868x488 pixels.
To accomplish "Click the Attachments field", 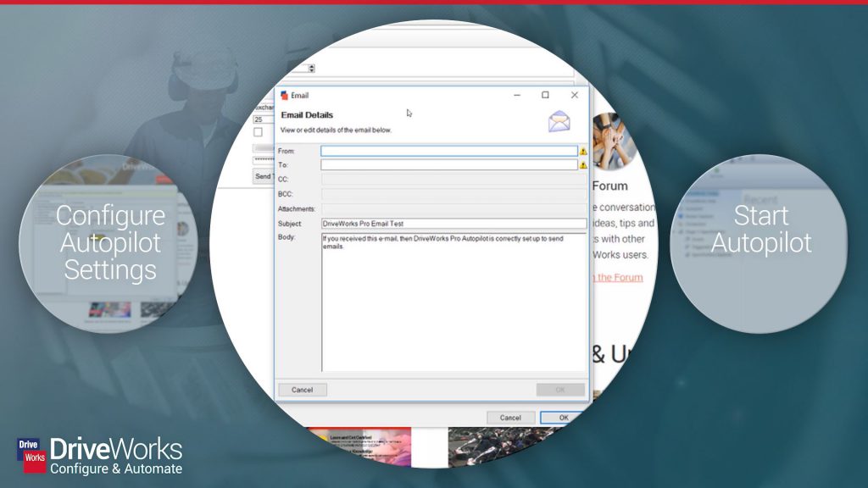I will click(453, 209).
